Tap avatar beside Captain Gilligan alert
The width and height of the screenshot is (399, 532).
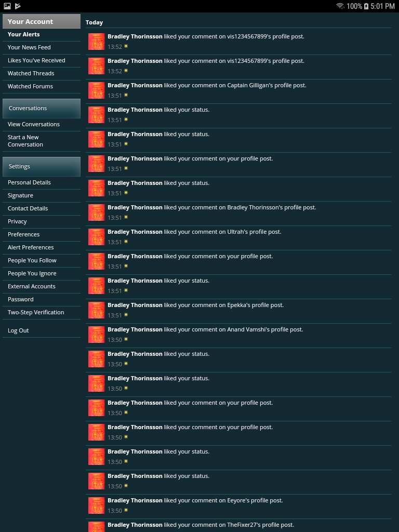coord(96,90)
